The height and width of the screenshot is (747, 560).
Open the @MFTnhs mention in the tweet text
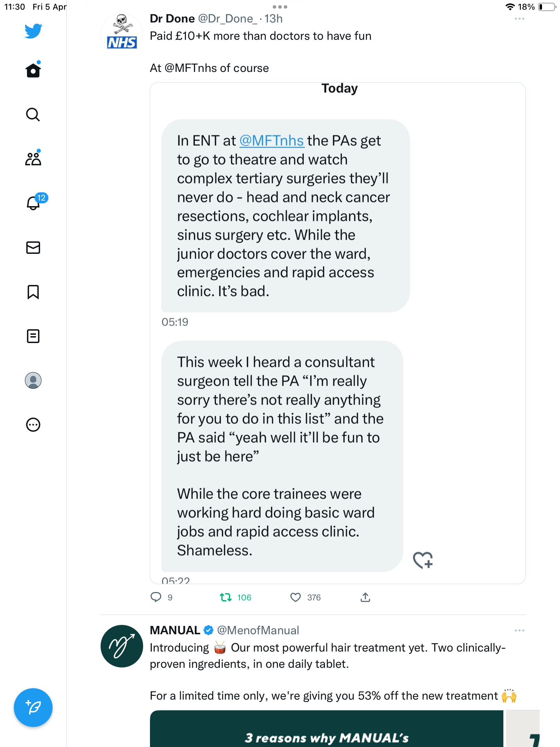pyautogui.click(x=191, y=68)
